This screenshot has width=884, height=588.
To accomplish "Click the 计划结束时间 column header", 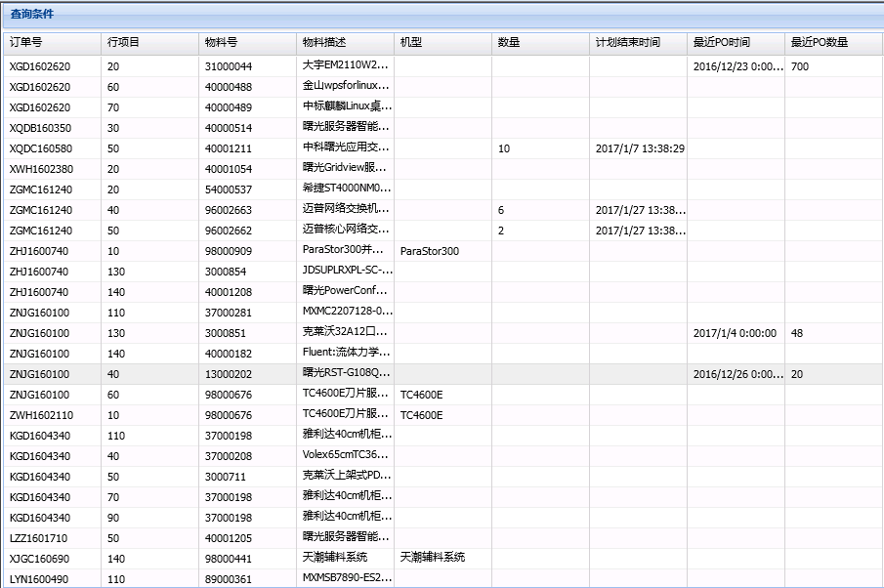I will tap(638, 43).
